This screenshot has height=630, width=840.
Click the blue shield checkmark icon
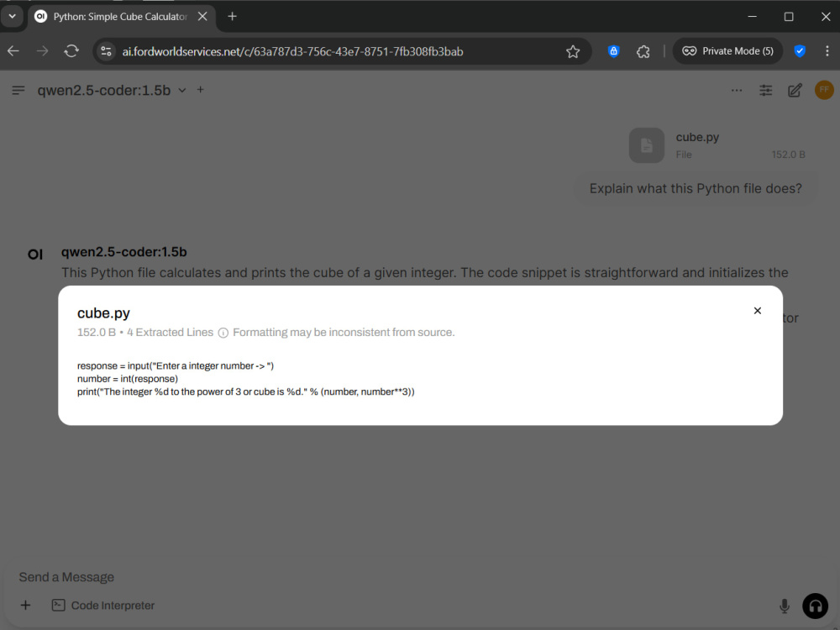[x=800, y=51]
